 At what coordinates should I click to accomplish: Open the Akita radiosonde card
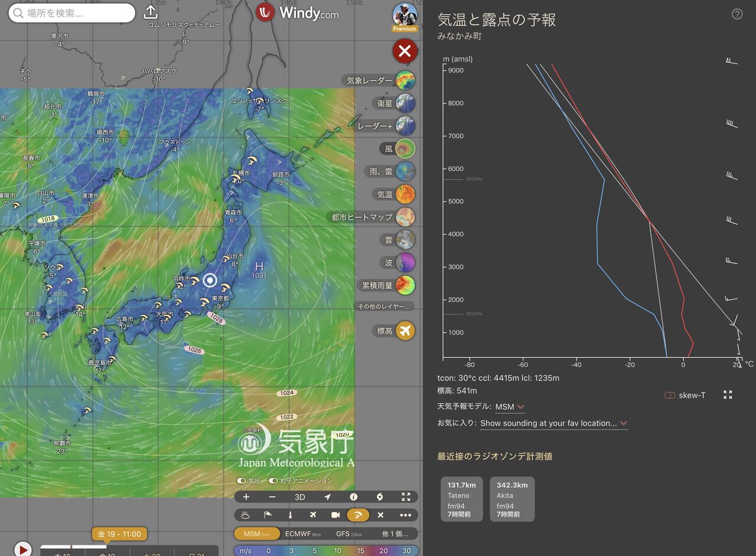(x=513, y=499)
